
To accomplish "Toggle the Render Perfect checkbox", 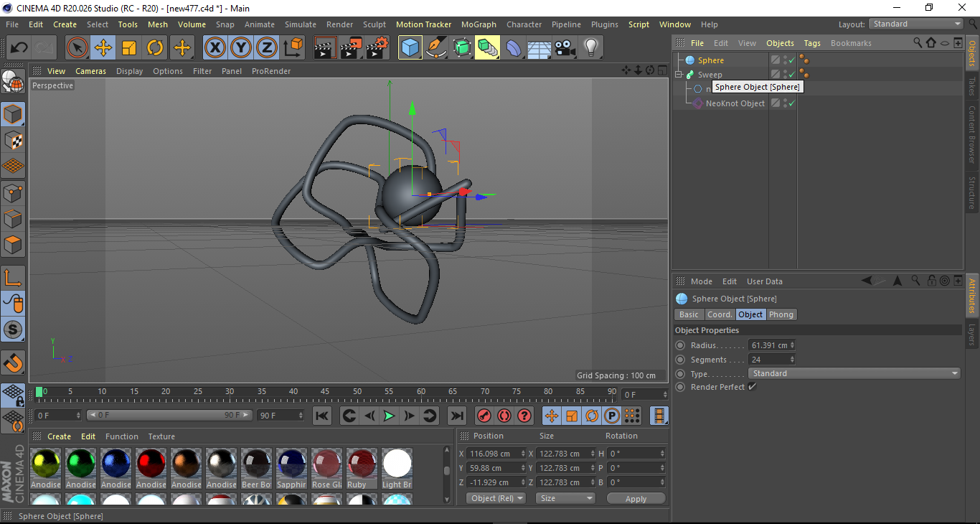I will [x=752, y=387].
